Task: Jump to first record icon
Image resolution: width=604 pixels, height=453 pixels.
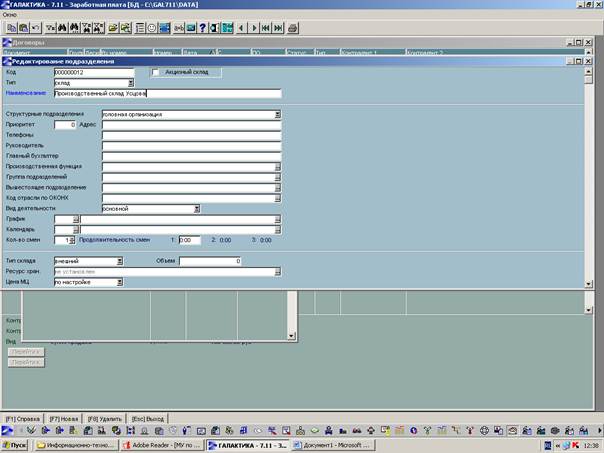Action: pos(265,28)
